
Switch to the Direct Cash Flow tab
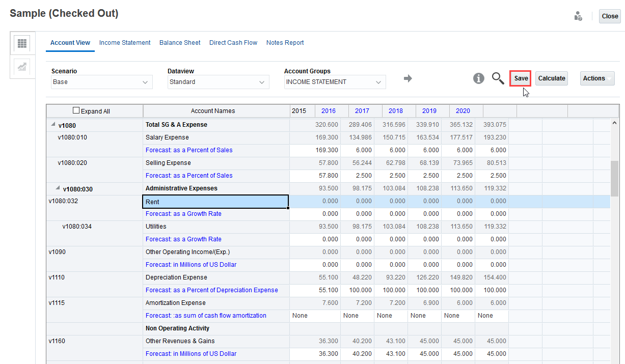click(x=233, y=43)
